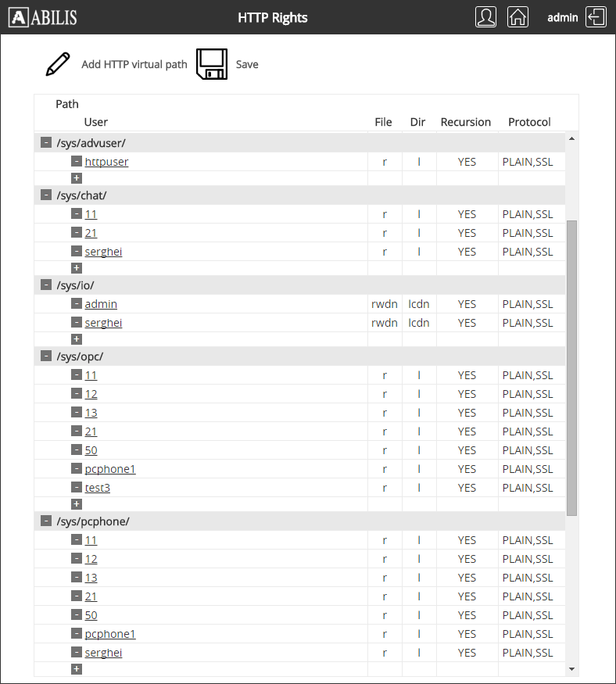Collapse the /sys/io/ path section
616x684 pixels.
46,285
